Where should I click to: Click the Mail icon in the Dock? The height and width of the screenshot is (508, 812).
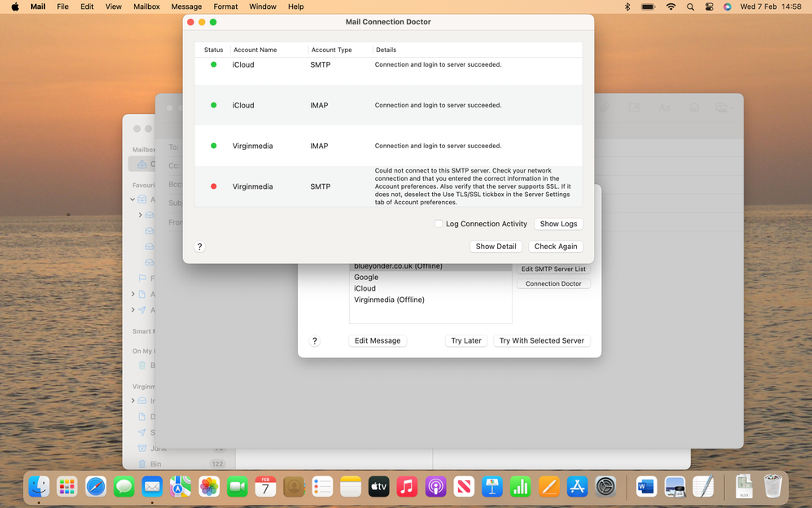click(152, 487)
